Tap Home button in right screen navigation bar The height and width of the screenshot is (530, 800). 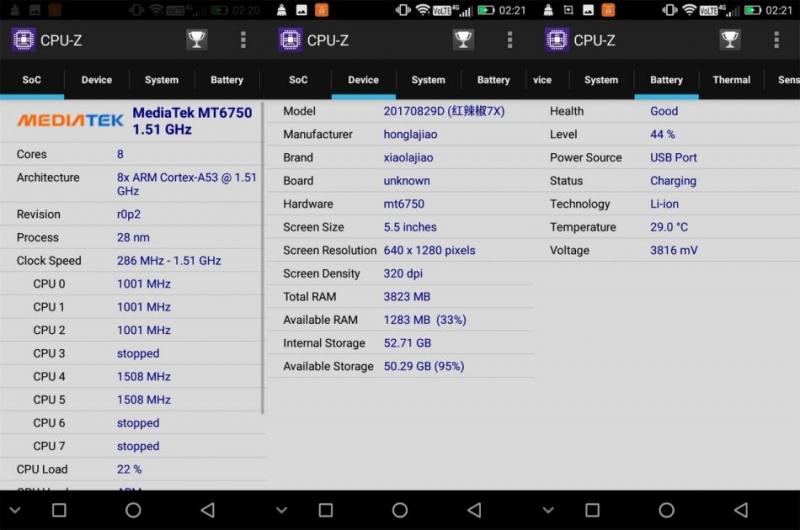tap(666, 510)
